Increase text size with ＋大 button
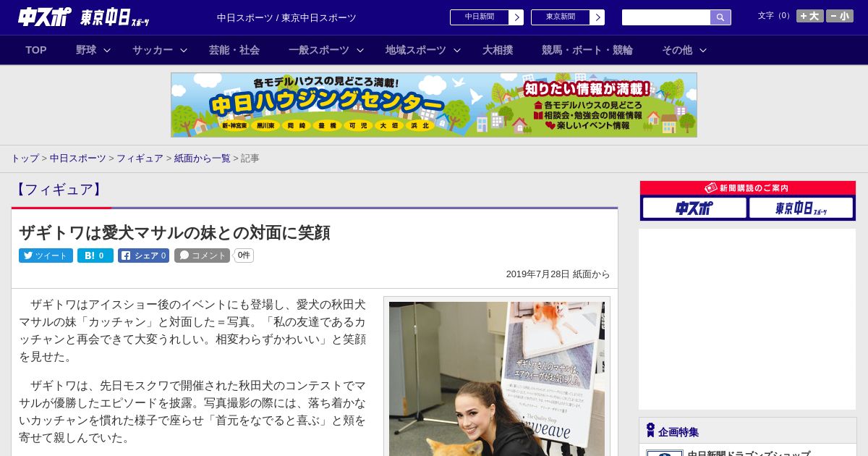Screen dimensions: 868x456 pos(809,16)
